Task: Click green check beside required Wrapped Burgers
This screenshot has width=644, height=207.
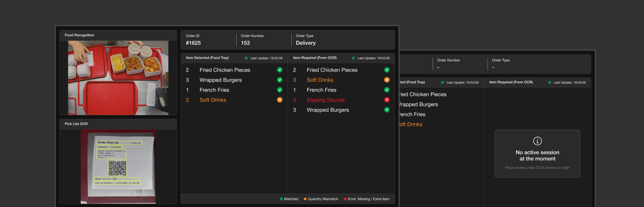Action: pos(387,110)
